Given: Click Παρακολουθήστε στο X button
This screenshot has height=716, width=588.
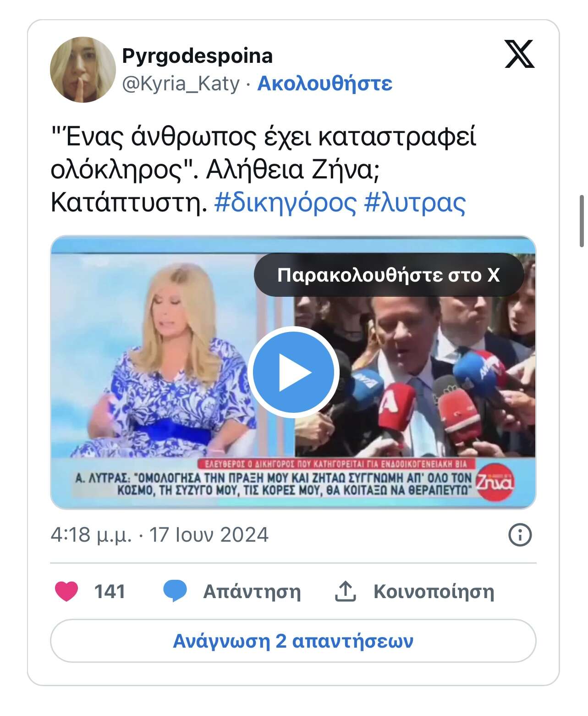Looking at the screenshot, I should 389,275.
